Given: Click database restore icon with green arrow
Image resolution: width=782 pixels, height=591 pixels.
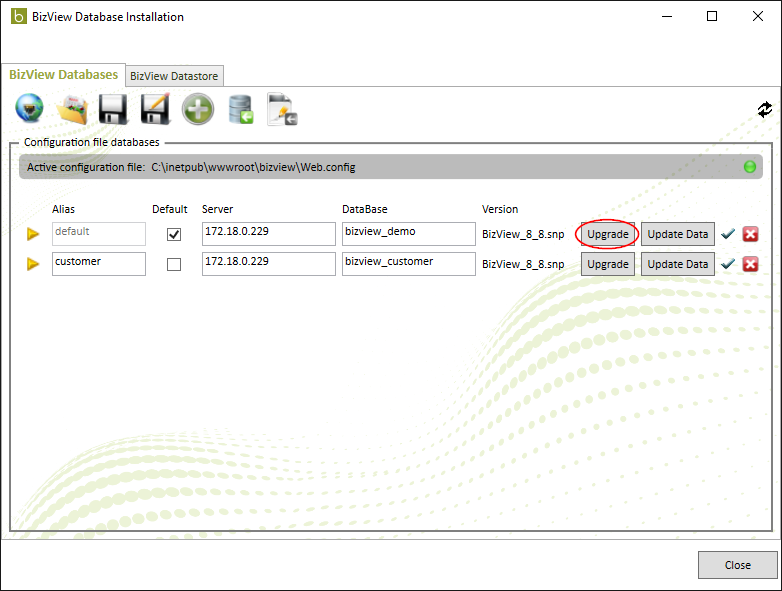Looking at the screenshot, I should pos(241,109).
